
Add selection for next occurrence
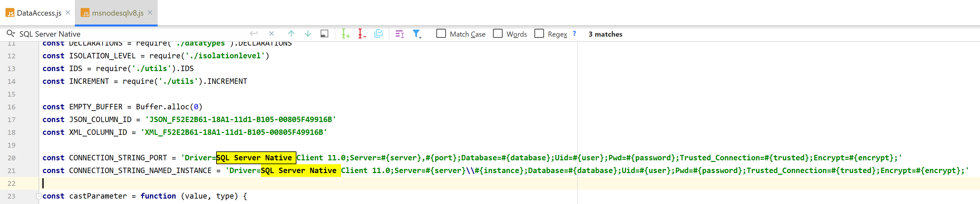click(345, 34)
